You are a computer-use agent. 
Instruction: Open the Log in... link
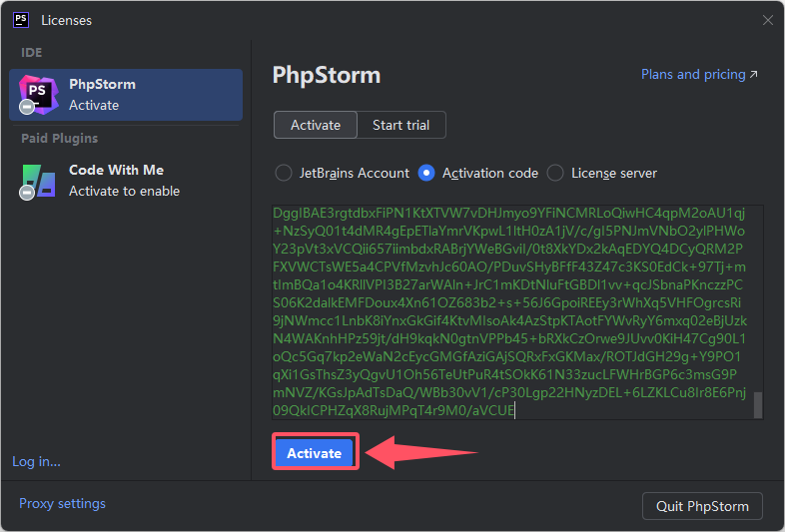36,461
